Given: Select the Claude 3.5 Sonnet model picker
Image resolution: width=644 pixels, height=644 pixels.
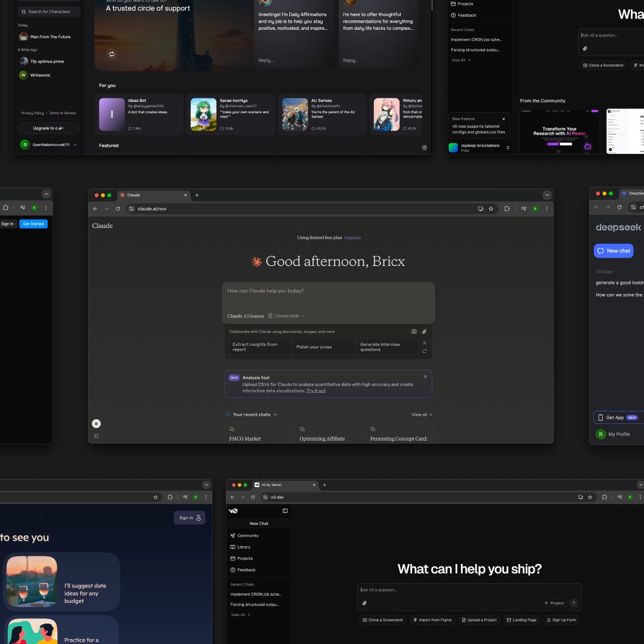Looking at the screenshot, I should (x=246, y=316).
